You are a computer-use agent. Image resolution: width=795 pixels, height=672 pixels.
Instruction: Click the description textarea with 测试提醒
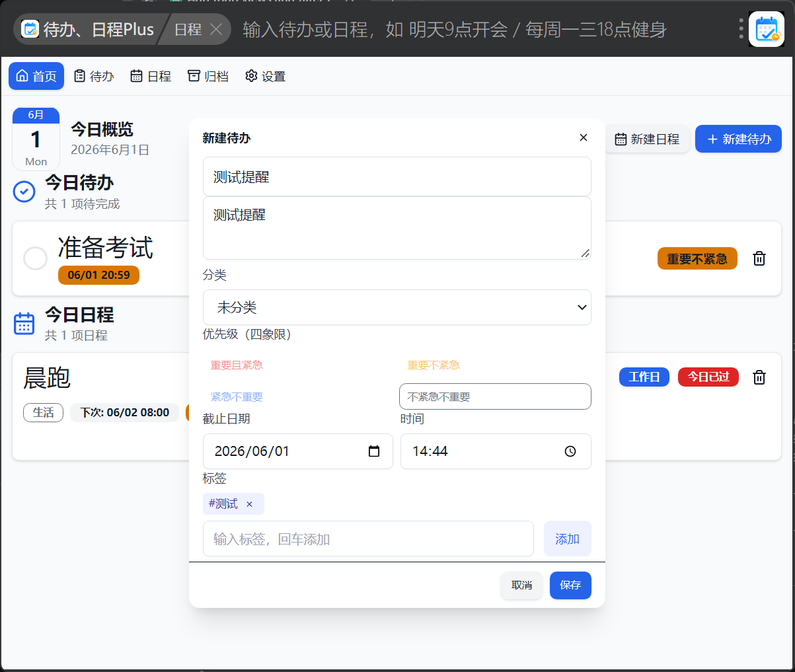pos(397,228)
